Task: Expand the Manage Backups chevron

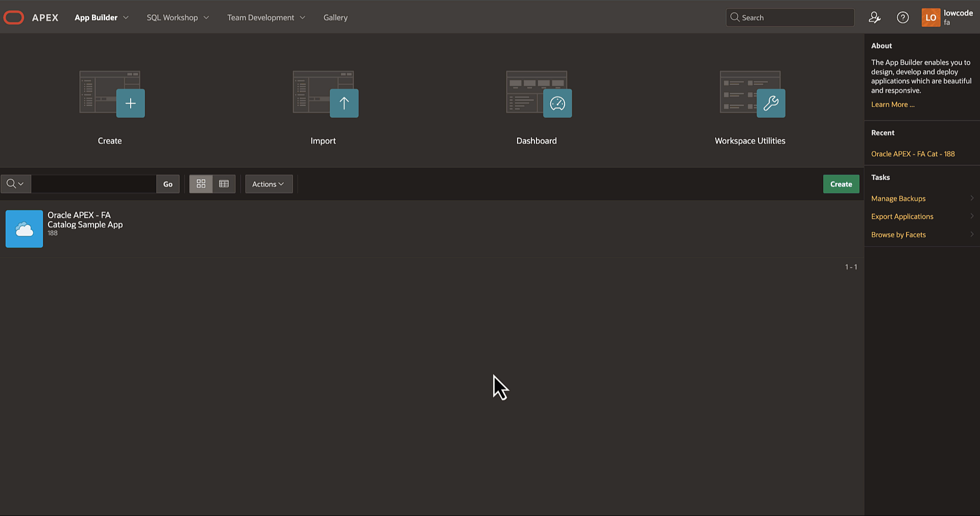Action: click(972, 198)
